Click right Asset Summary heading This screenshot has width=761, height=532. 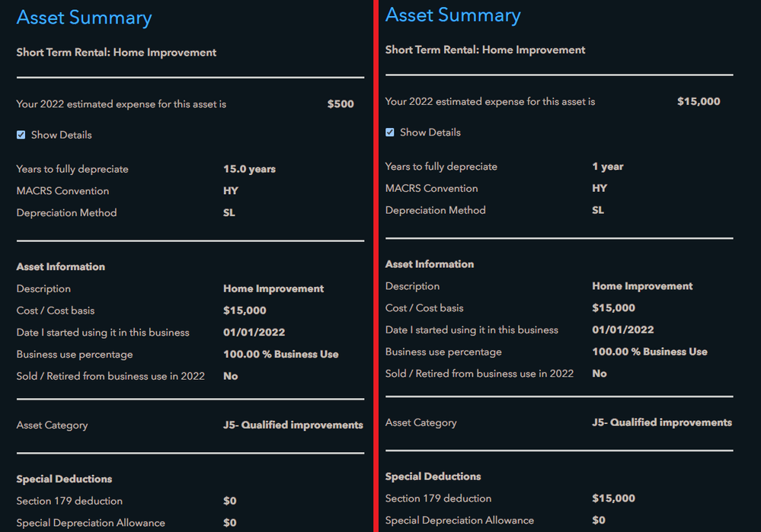pyautogui.click(x=452, y=15)
